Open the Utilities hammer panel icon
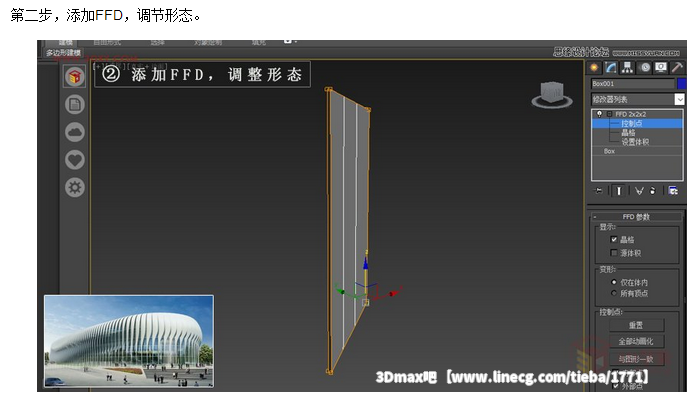688x396 pixels. coord(677,68)
